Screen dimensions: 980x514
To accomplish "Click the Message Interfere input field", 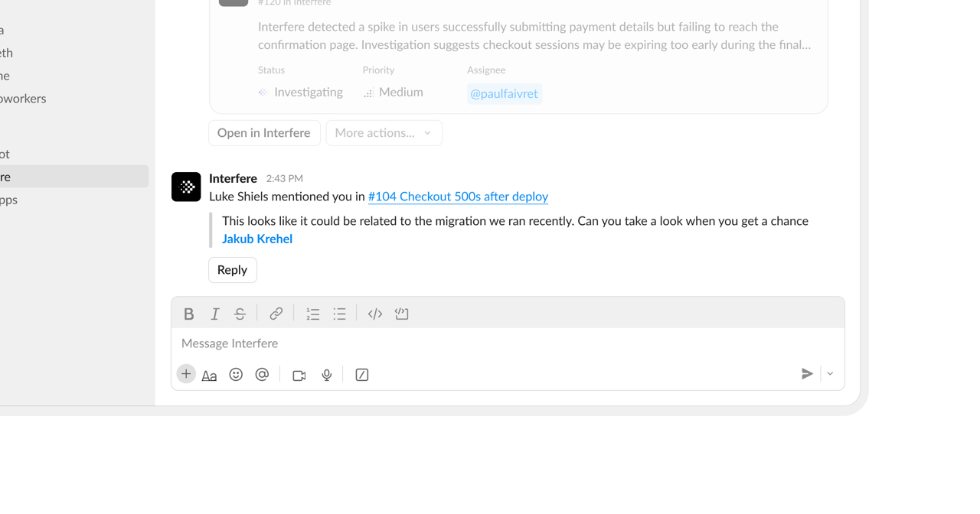I will coord(508,343).
